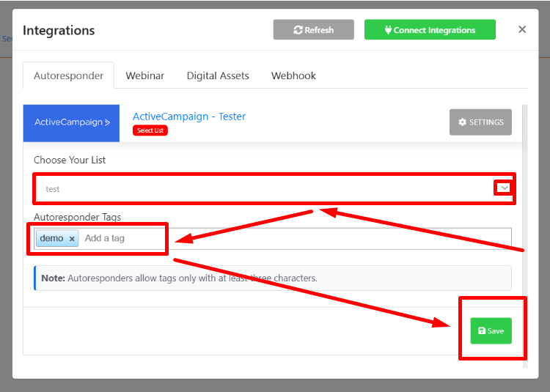Open the Webhook tab
The height and width of the screenshot is (392, 550).
point(293,75)
